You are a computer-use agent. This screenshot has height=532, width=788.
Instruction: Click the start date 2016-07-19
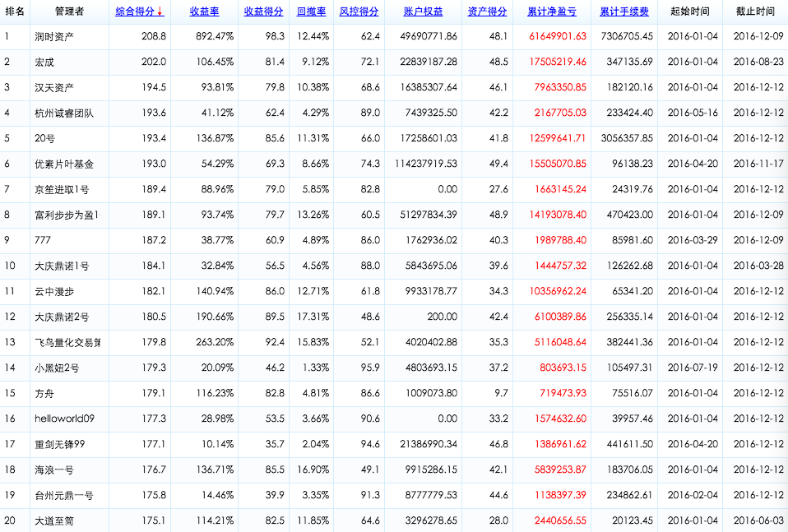click(x=693, y=368)
